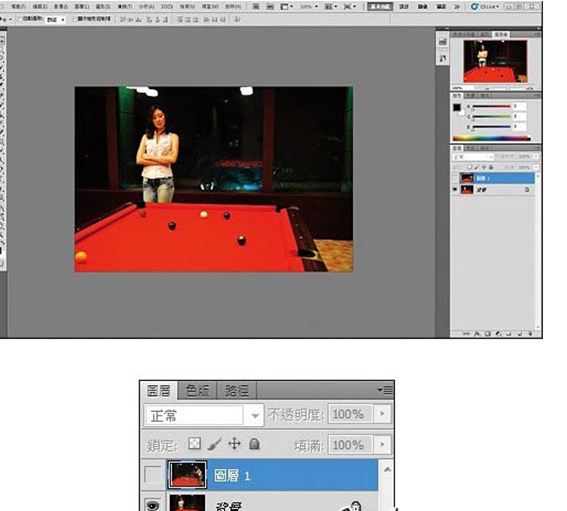Click the 圖層 1 thumbnail in enlarged panel
This screenshot has height=511, width=567.
click(x=187, y=474)
